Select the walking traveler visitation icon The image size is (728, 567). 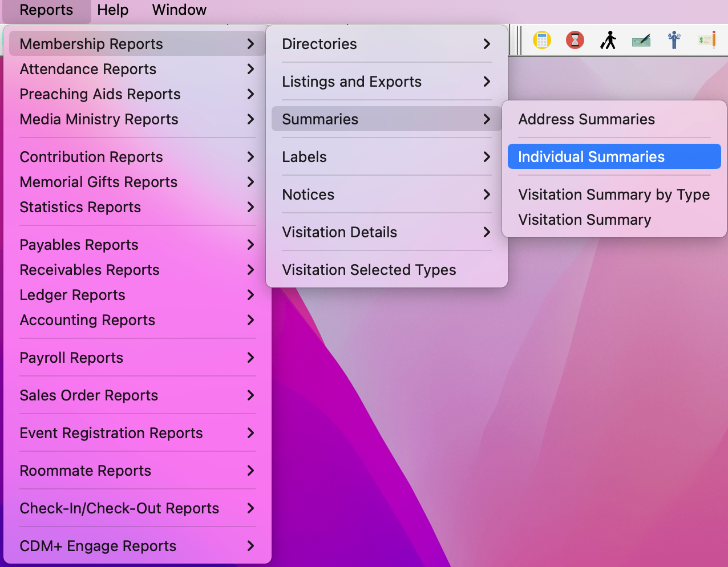coord(608,40)
